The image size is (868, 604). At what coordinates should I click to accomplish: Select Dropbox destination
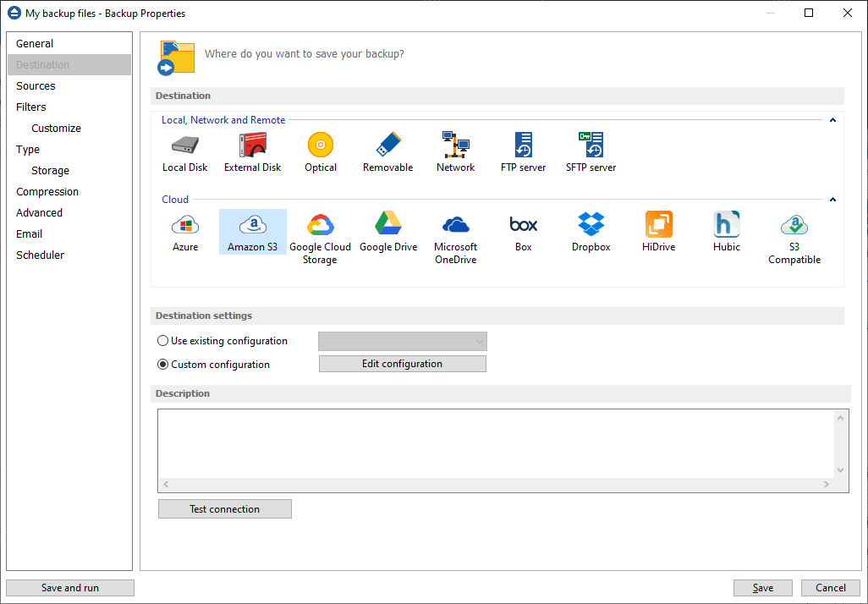pyautogui.click(x=591, y=232)
